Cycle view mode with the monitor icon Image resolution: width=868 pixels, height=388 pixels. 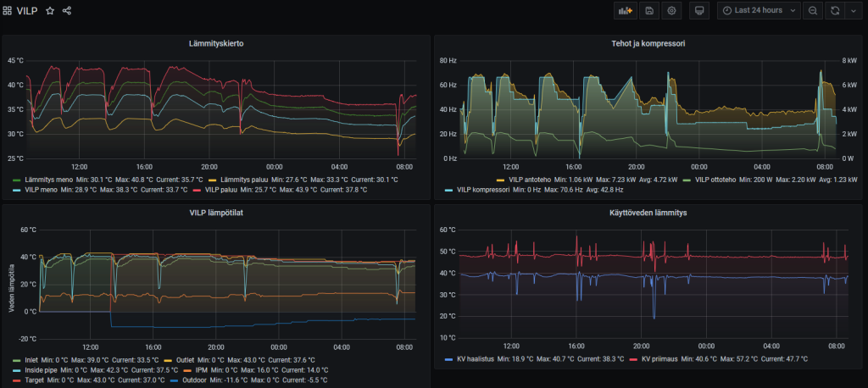tap(699, 10)
